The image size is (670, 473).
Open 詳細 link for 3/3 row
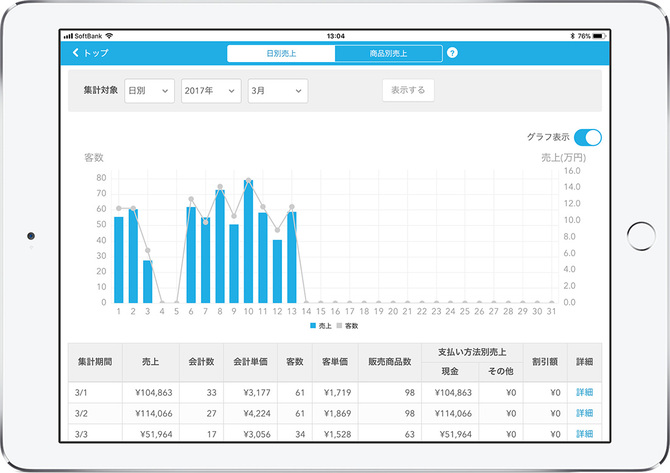[584, 434]
